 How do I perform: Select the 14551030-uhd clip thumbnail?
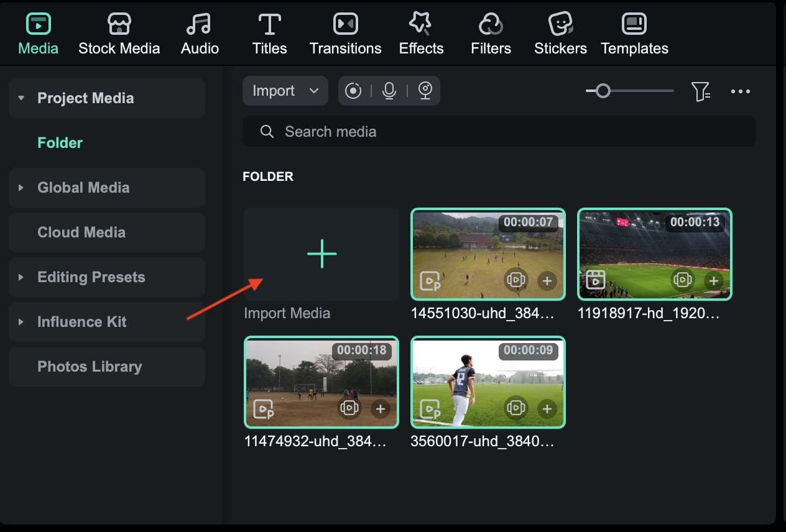[x=488, y=254]
